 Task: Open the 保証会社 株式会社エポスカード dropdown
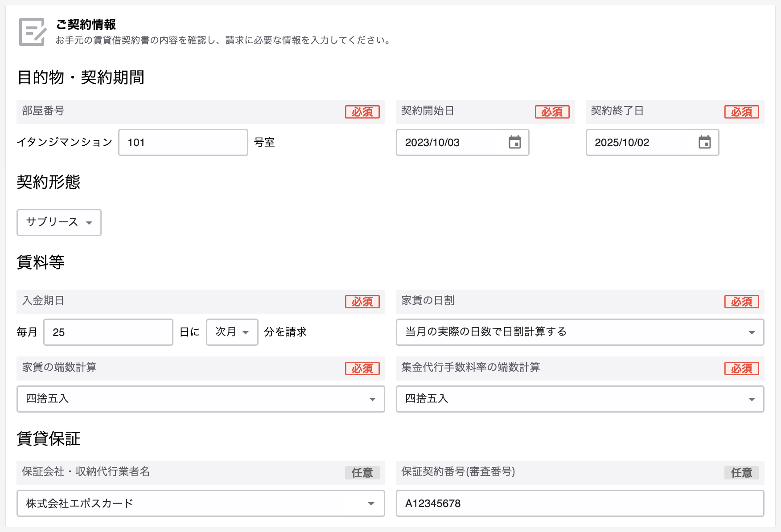point(201,503)
